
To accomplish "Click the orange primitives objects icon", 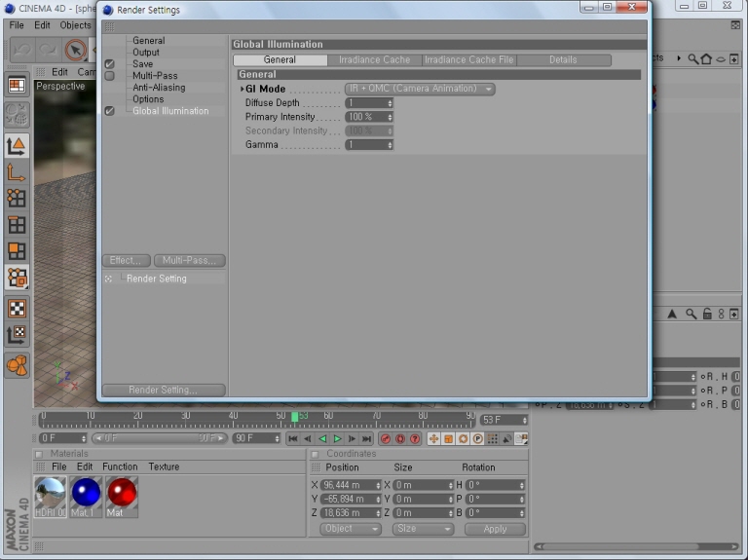I will click(x=17, y=366).
